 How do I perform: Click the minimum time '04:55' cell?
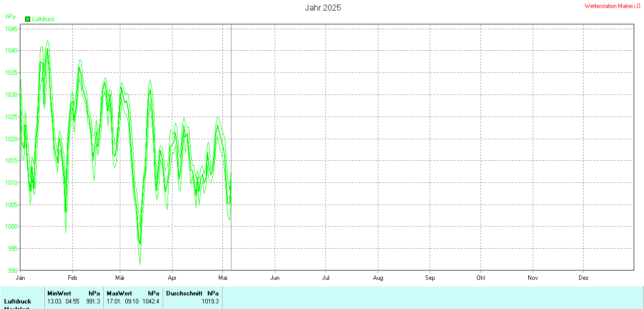[x=73, y=301]
